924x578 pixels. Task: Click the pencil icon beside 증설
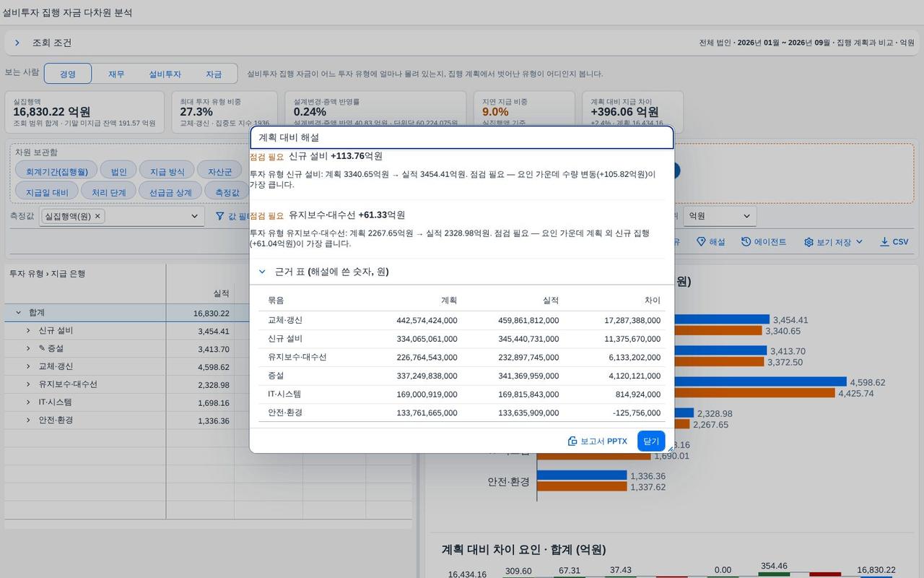(42, 348)
